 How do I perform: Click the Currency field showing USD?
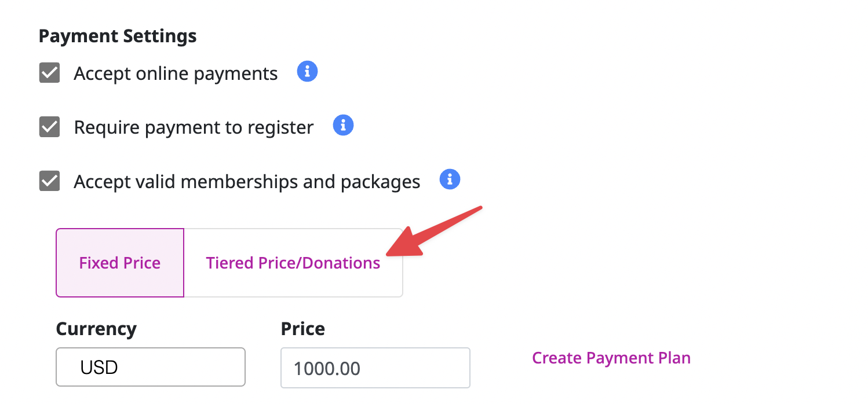[150, 367]
